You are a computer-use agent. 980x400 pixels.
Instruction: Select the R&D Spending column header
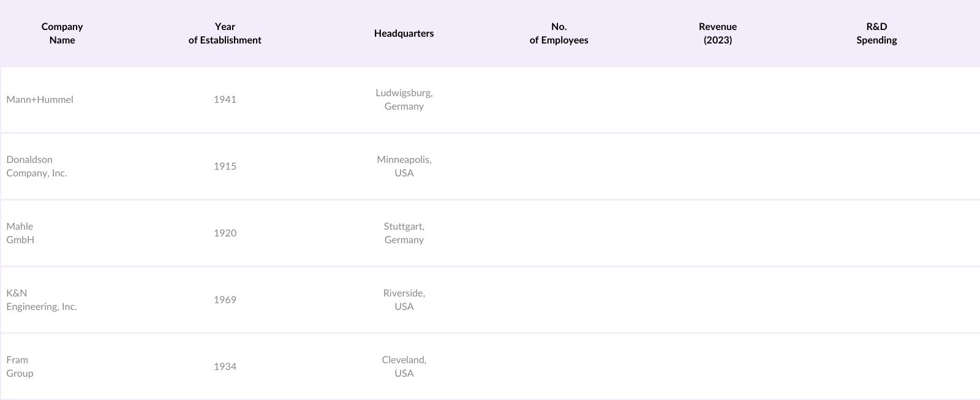pos(876,34)
